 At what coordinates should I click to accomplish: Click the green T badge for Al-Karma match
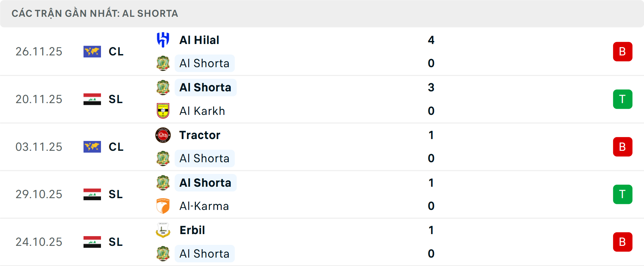[623, 194]
